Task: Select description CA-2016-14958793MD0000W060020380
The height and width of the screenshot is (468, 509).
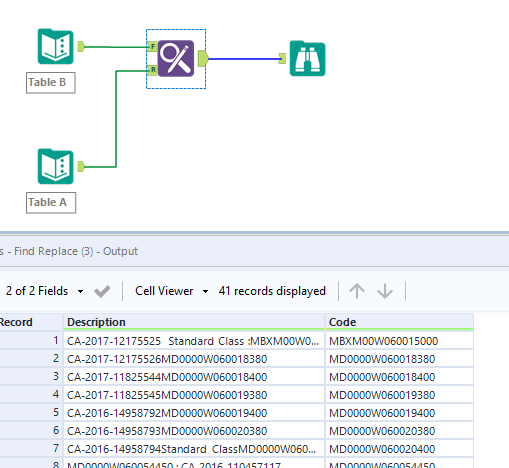Action: (194, 431)
